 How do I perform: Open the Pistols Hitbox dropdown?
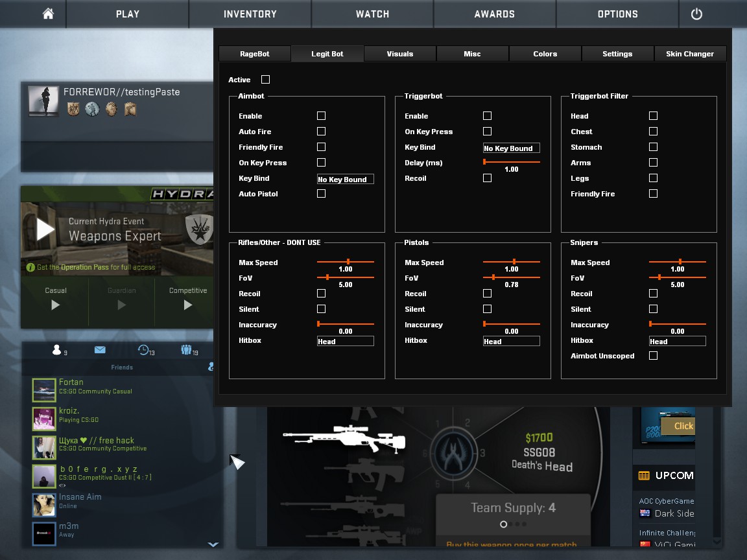coord(511,341)
